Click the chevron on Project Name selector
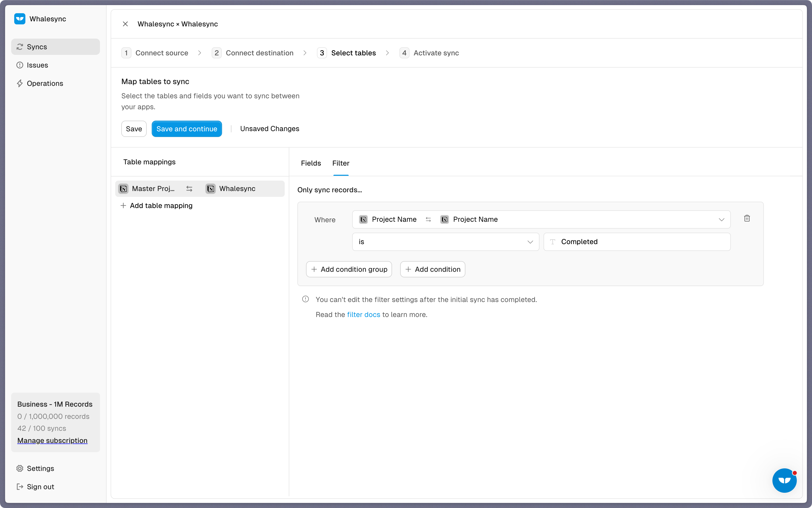 (721, 219)
